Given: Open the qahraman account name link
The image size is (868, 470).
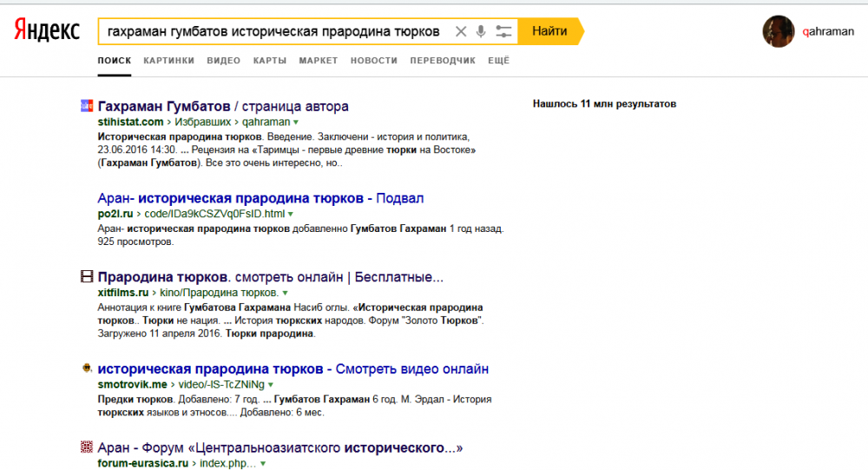Looking at the screenshot, I should pos(828,31).
